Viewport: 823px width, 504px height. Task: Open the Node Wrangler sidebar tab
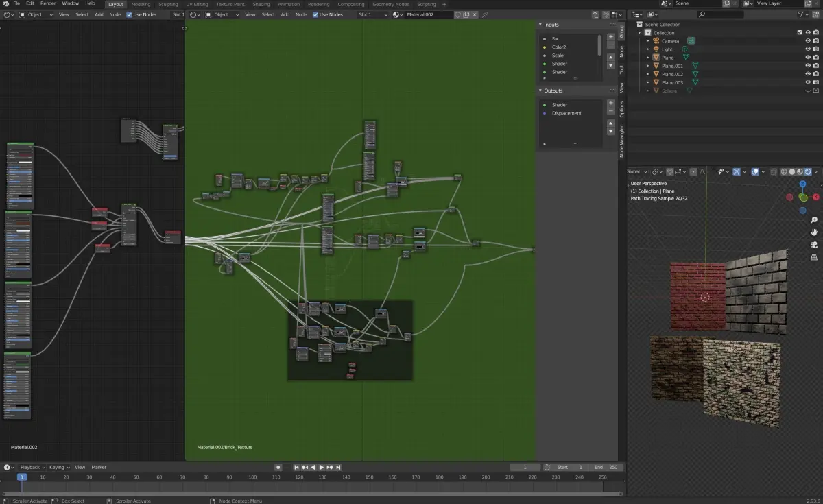621,142
